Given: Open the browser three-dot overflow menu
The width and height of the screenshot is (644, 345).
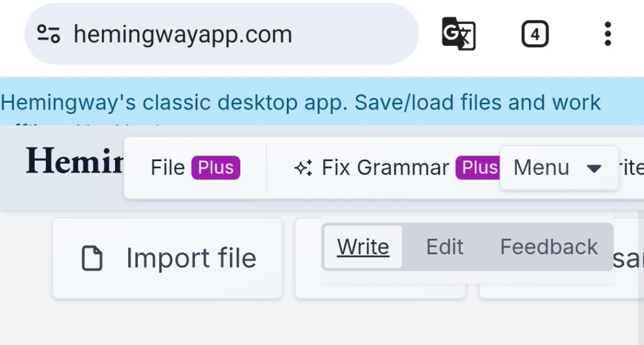Looking at the screenshot, I should [x=607, y=34].
